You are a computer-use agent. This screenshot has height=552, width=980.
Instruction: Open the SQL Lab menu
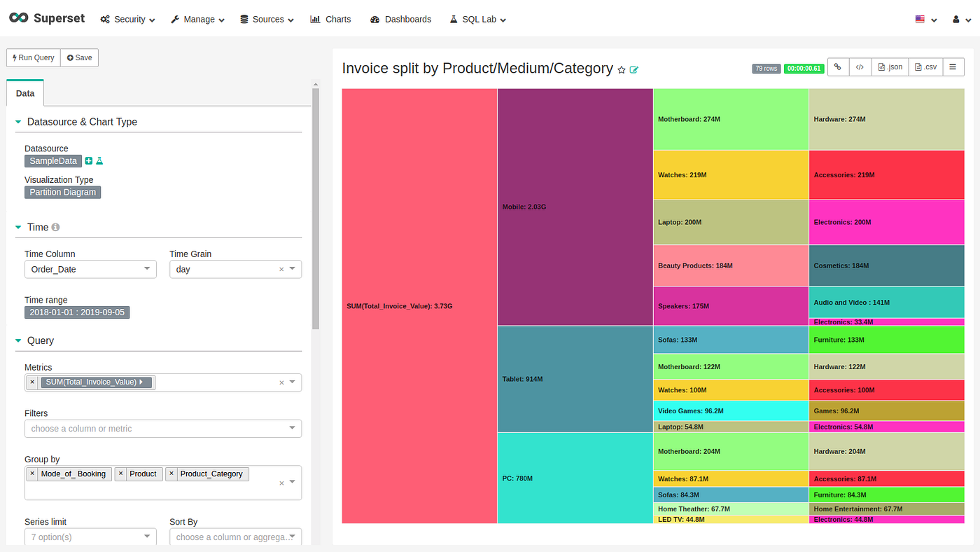point(477,19)
